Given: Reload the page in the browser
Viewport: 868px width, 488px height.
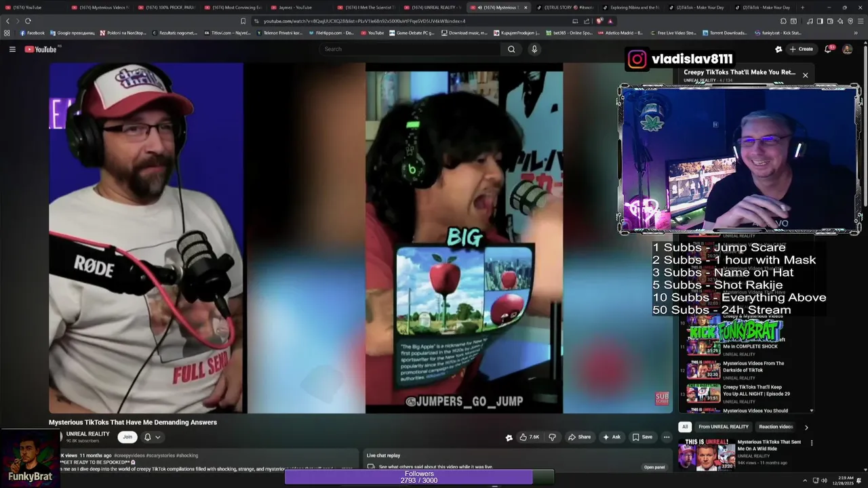Looking at the screenshot, I should 28,21.
